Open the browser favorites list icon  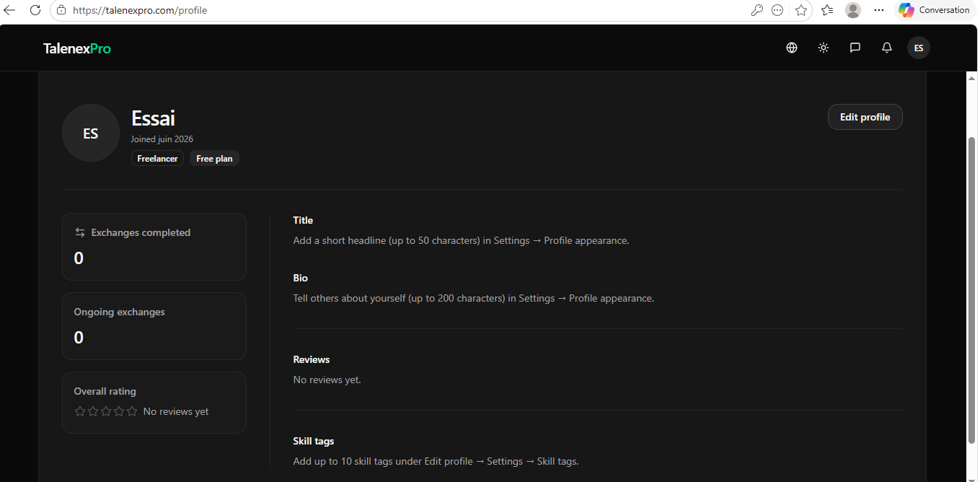pyautogui.click(x=827, y=10)
